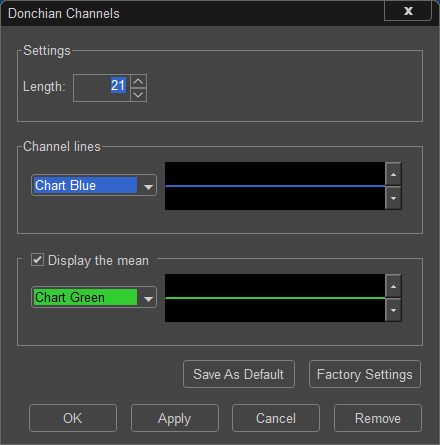This screenshot has height=445, width=440.
Task: Click the blue channel line preview
Action: click(275, 186)
